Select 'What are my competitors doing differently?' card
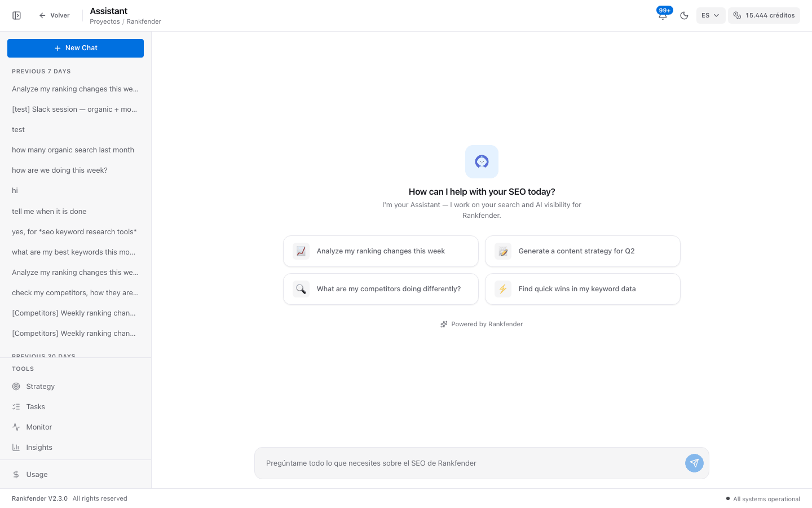 pos(381,289)
